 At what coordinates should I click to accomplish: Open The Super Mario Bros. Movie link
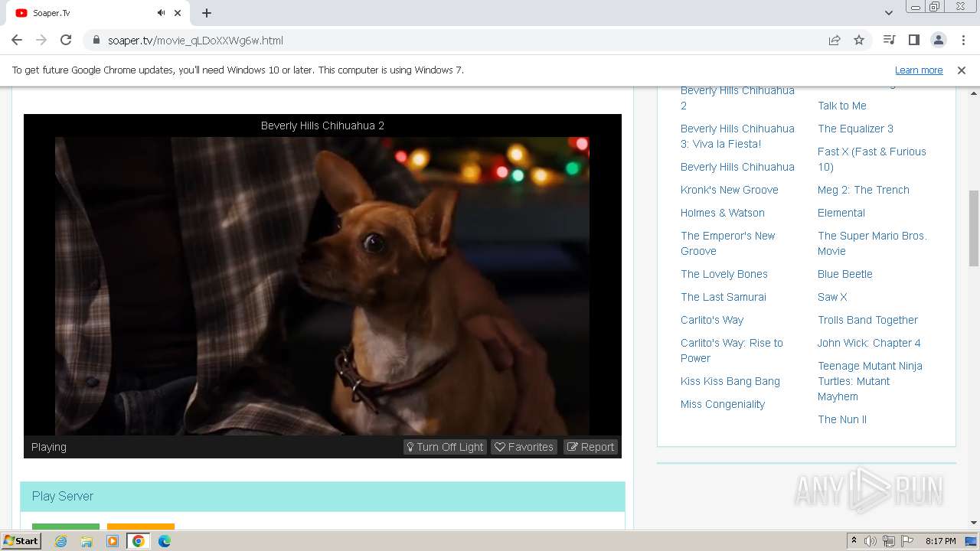click(x=872, y=243)
